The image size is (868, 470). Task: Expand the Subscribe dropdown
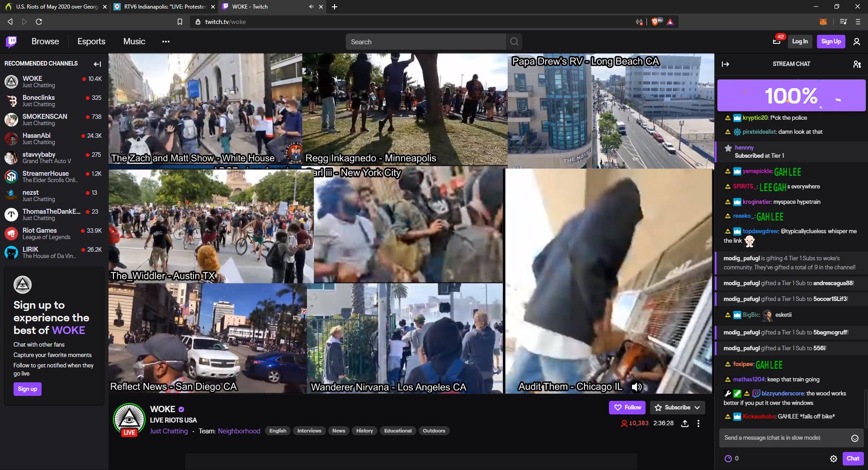697,408
